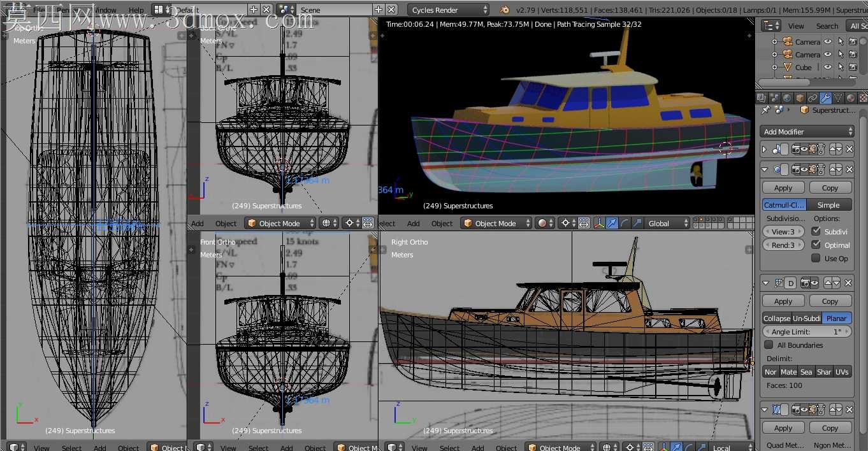This screenshot has width=868, height=451.
Task: Open Add menu in render viewport header
Action: point(414,223)
